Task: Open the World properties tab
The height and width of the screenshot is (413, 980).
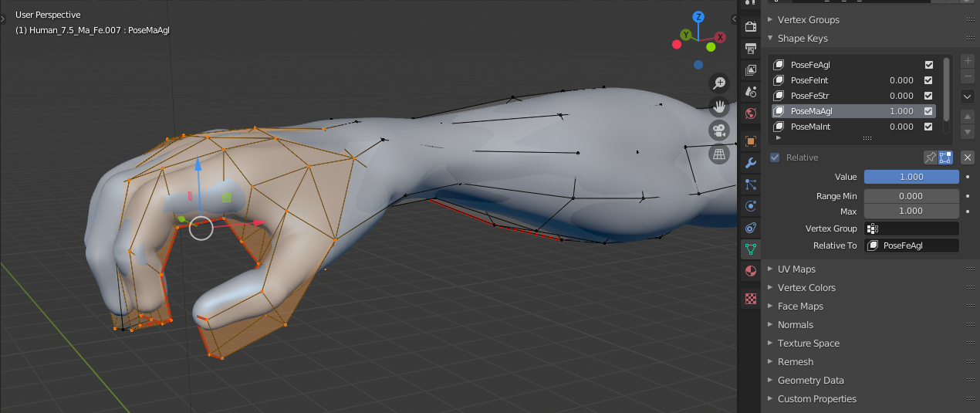Action: tap(750, 113)
